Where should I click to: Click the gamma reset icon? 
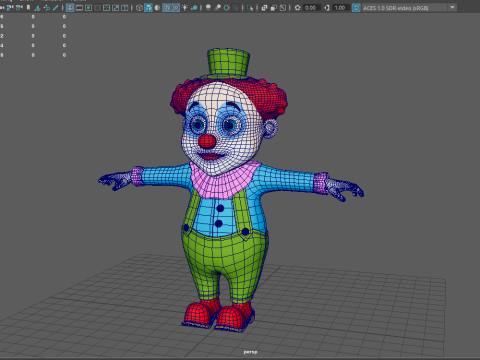tap(327, 8)
